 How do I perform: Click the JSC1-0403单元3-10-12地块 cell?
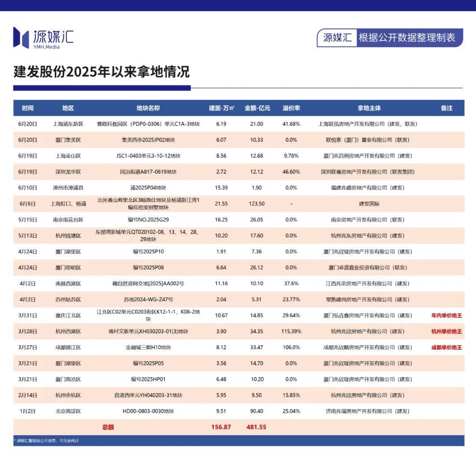(148, 156)
